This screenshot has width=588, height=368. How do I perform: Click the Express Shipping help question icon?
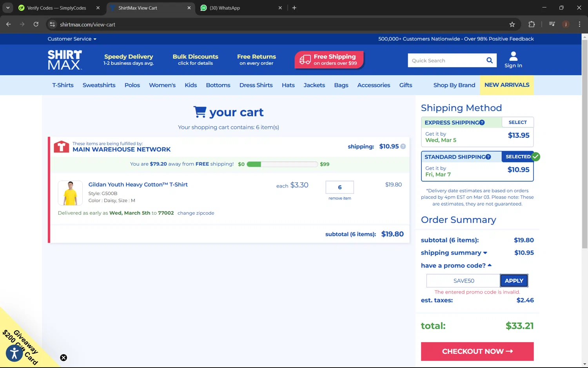click(x=482, y=122)
